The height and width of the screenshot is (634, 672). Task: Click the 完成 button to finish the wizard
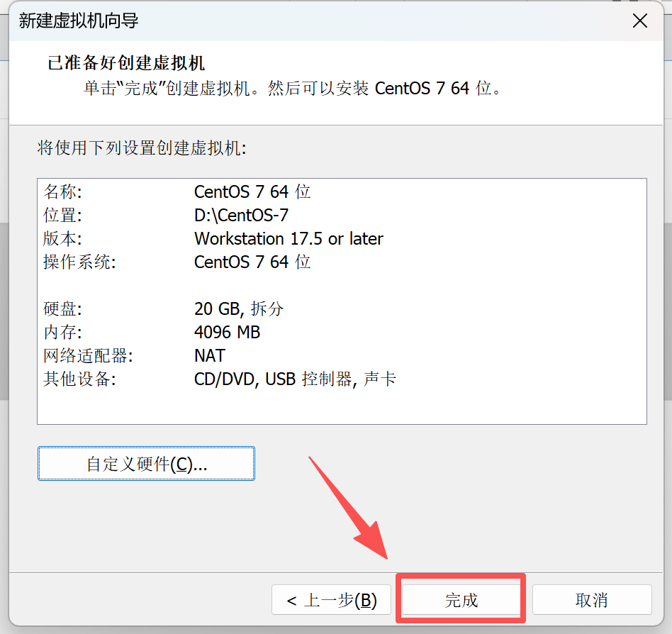pos(461,600)
